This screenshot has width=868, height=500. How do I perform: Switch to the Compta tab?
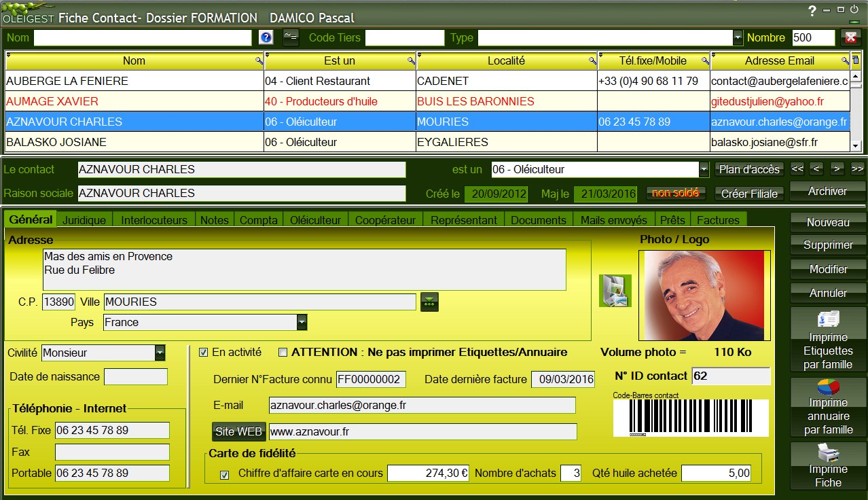pyautogui.click(x=259, y=220)
